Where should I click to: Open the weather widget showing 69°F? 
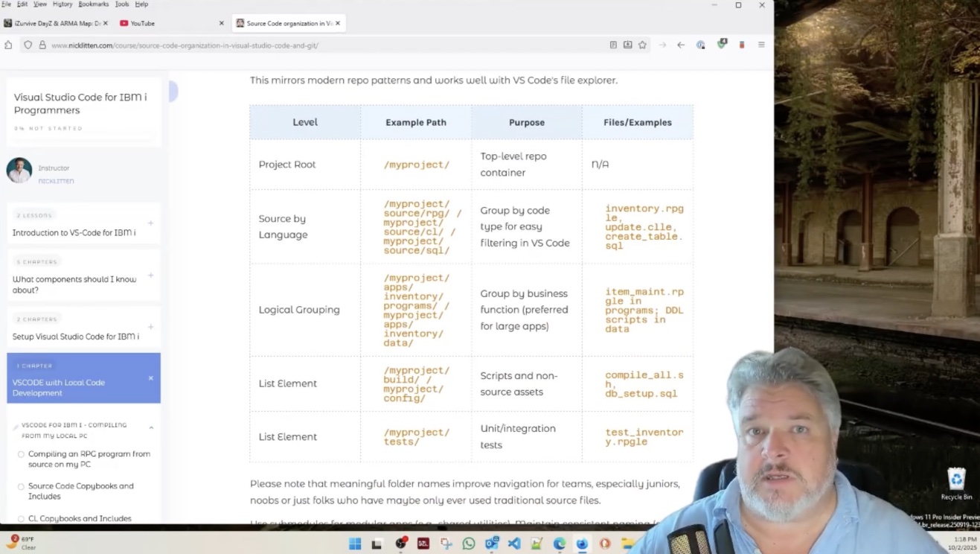22,542
